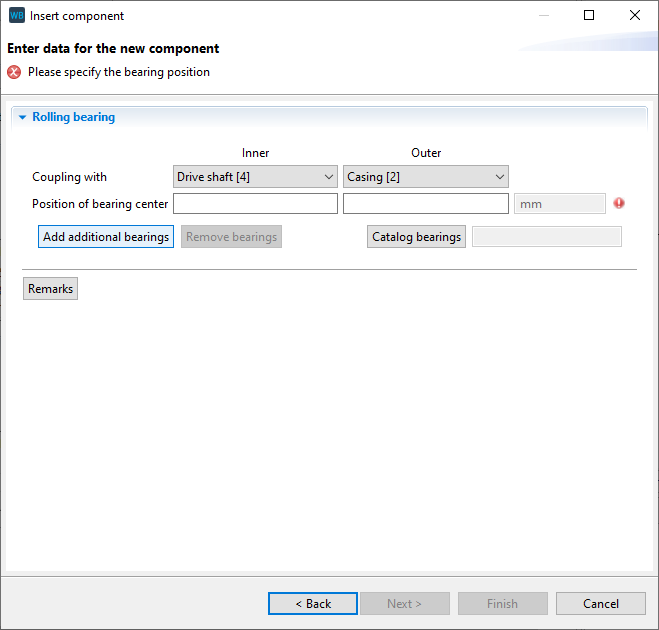Screen dimensions: 659x630
Task: Open the Inner coupling Drive shaft [4] dropdown
Action: pos(255,177)
